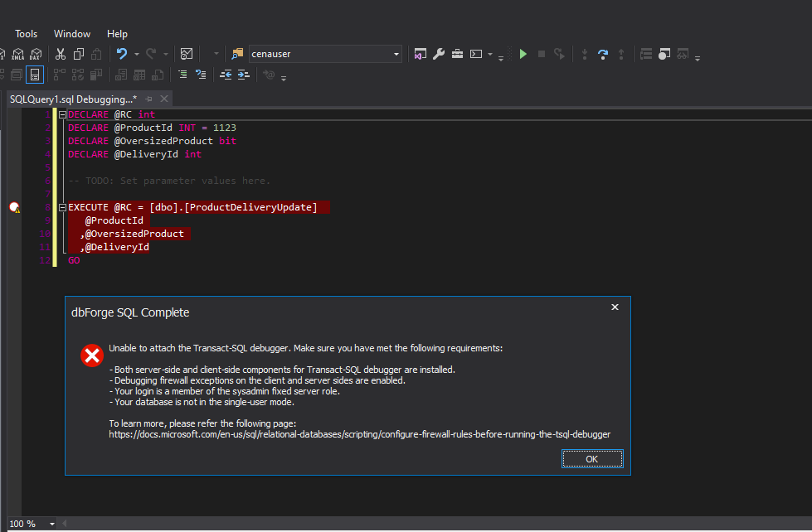This screenshot has height=532, width=812.
Task: Click the toolbox icon in toolbar
Action: pyautogui.click(x=457, y=54)
